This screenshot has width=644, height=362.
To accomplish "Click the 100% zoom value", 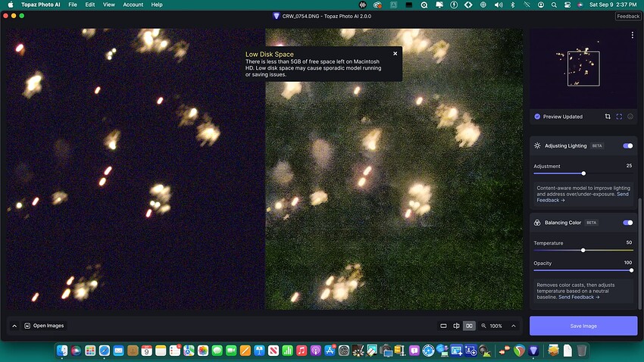I will tap(496, 326).
